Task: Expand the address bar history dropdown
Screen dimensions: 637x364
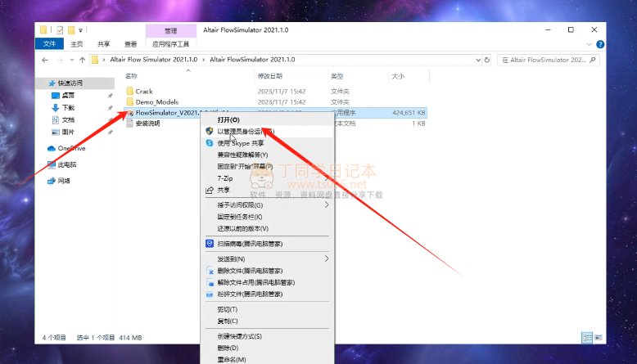Action: pyautogui.click(x=478, y=60)
